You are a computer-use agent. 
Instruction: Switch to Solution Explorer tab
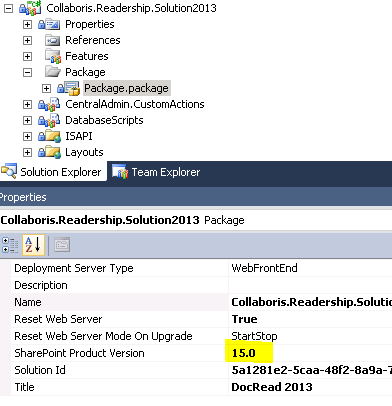[54, 172]
